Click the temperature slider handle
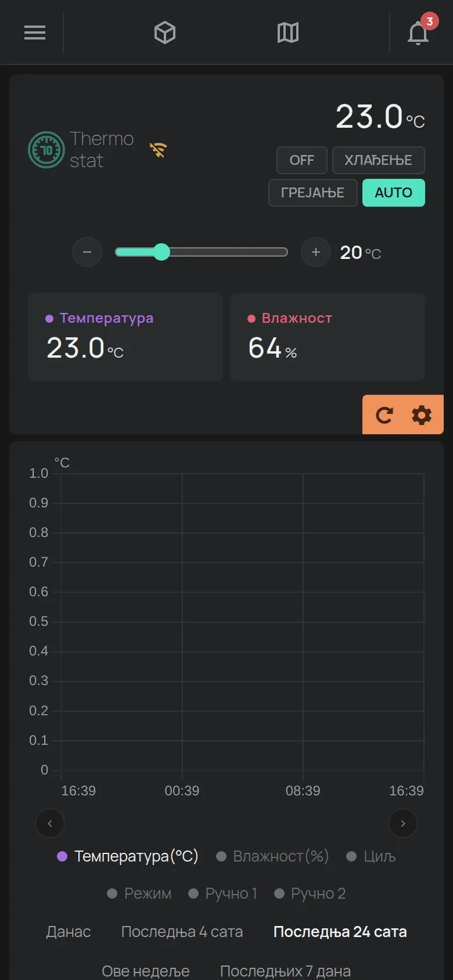The width and height of the screenshot is (453, 980). pos(161,251)
